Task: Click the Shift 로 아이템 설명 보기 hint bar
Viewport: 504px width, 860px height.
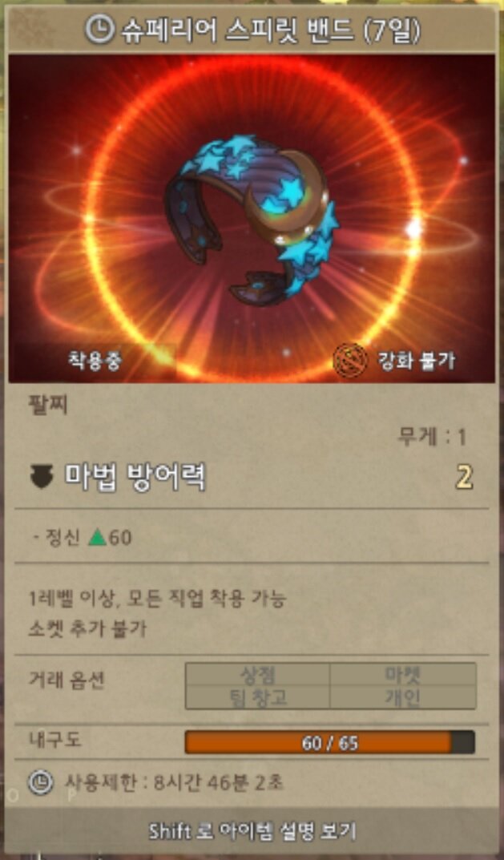Action: click(252, 831)
